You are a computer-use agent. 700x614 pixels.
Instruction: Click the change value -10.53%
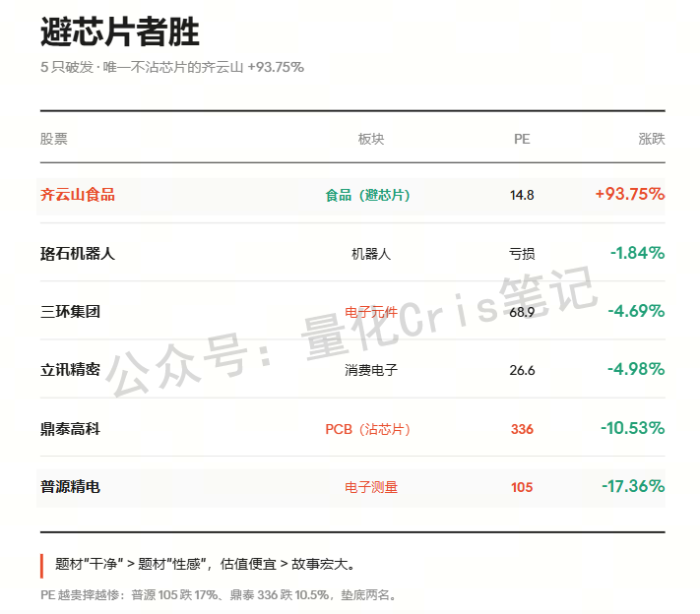[x=633, y=428]
